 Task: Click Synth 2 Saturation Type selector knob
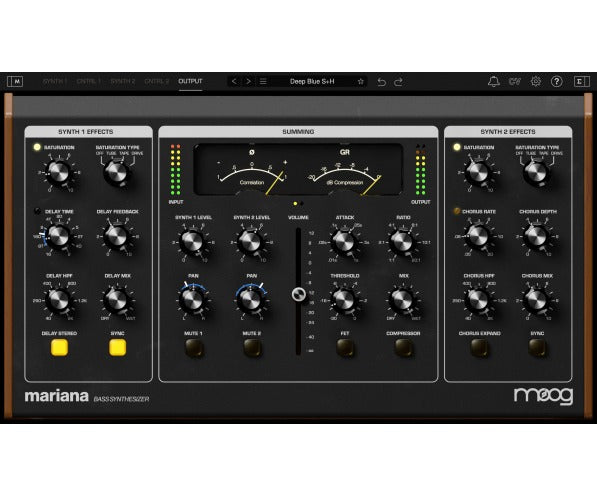click(536, 173)
